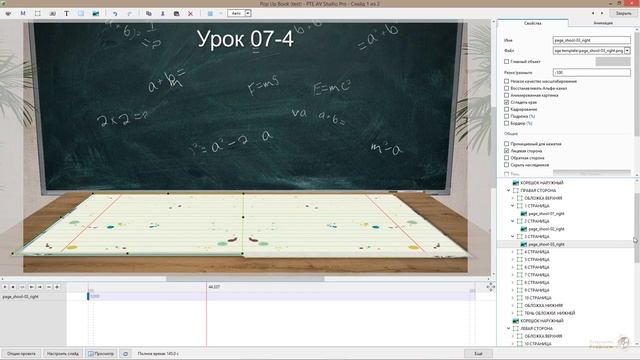Click the Имя name input field
This screenshot has height=360, width=640.
[x=591, y=40]
